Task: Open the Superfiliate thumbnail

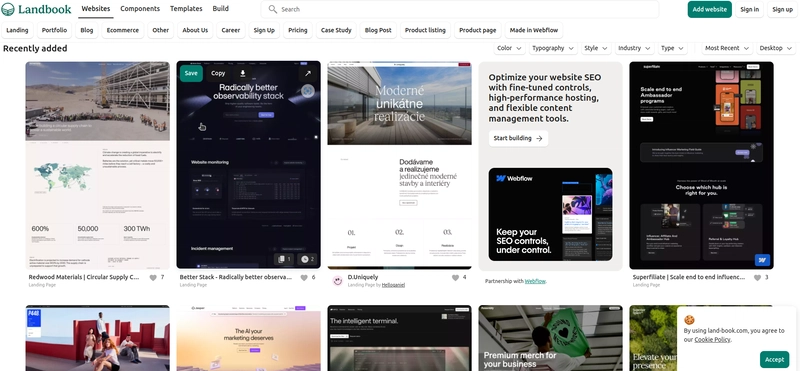Action: 702,165
